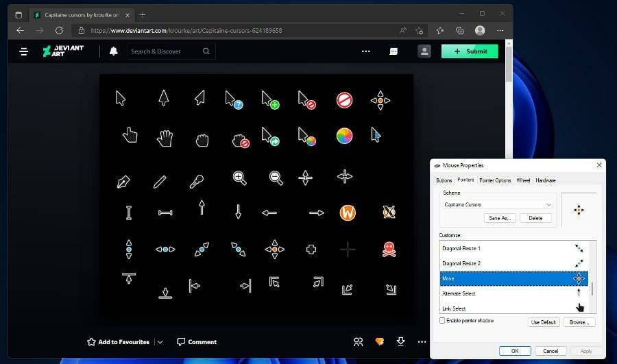Image resolution: width=617 pixels, height=364 pixels.
Task: Click the download arrow icon below artwork
Action: pyautogui.click(x=401, y=341)
